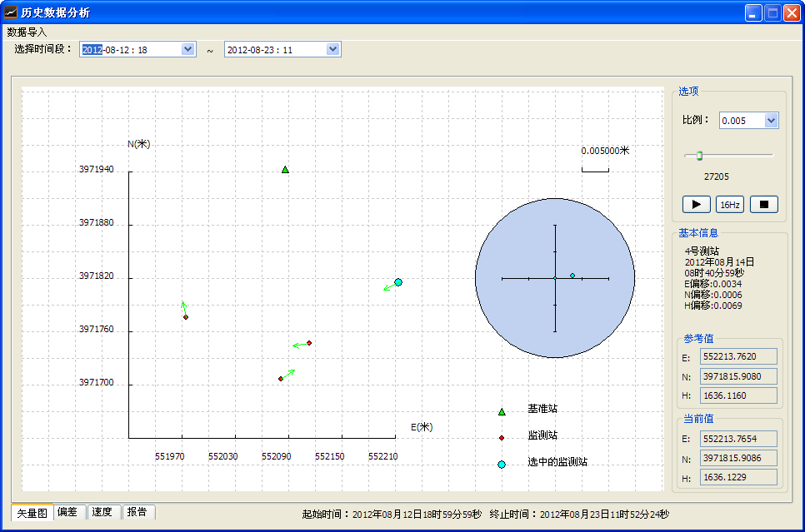805x532 pixels.
Task: Select the green base station triangle on plot
Action: pyautogui.click(x=285, y=169)
